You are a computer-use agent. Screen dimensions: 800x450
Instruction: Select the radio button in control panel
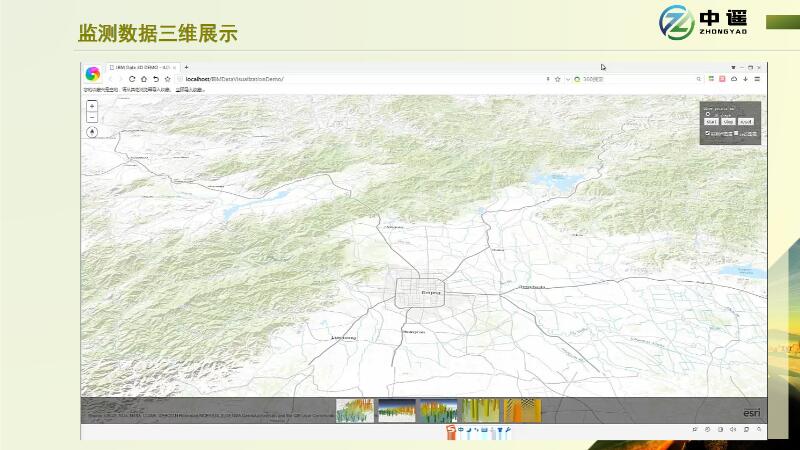[707, 113]
